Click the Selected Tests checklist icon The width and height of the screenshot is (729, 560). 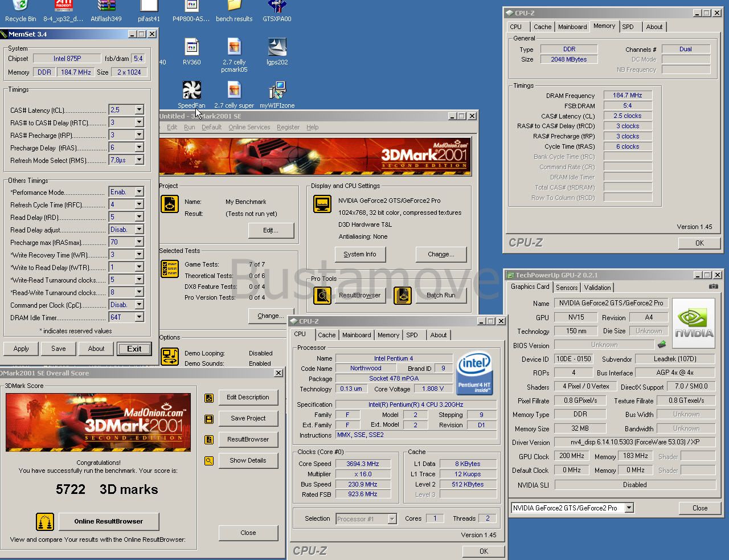coord(169,269)
